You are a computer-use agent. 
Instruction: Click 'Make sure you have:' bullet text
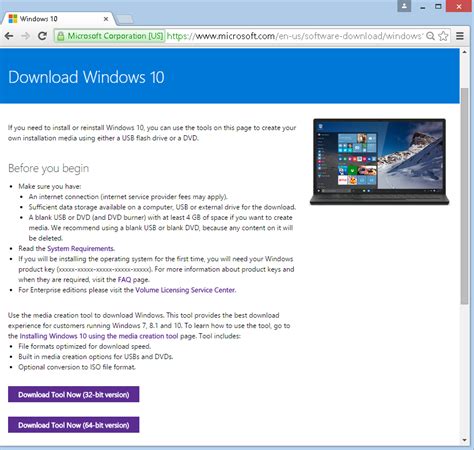tap(50, 186)
